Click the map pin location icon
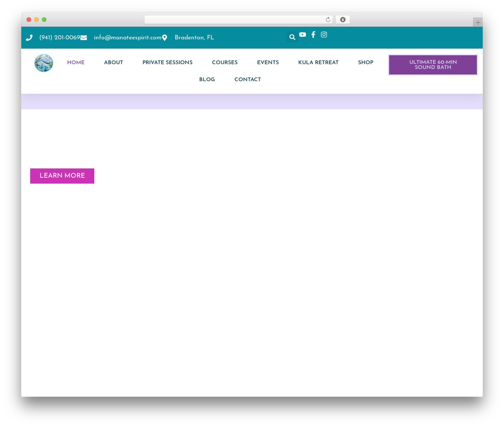This screenshot has height=427, width=504. coord(165,38)
